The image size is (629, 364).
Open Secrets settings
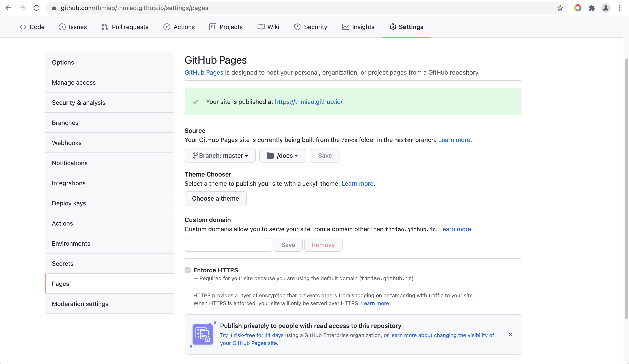coord(109,264)
